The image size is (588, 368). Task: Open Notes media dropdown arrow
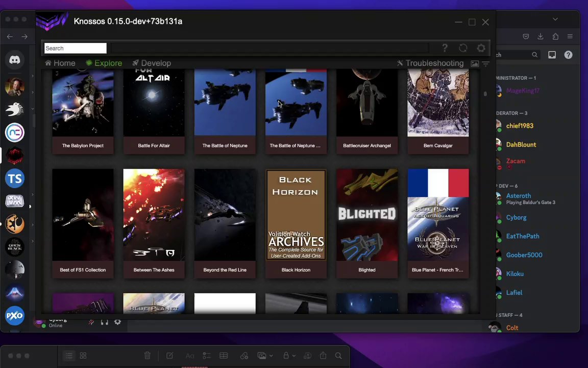[x=271, y=356]
